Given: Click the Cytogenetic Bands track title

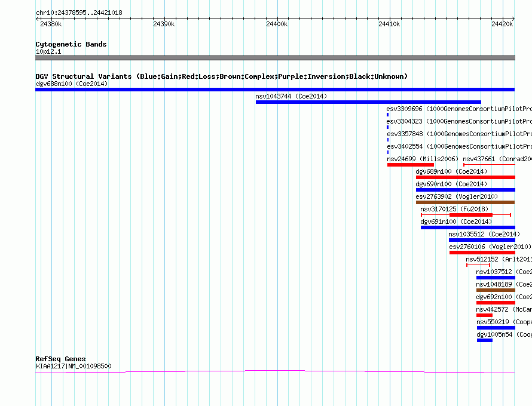Looking at the screenshot, I should 71,44.
